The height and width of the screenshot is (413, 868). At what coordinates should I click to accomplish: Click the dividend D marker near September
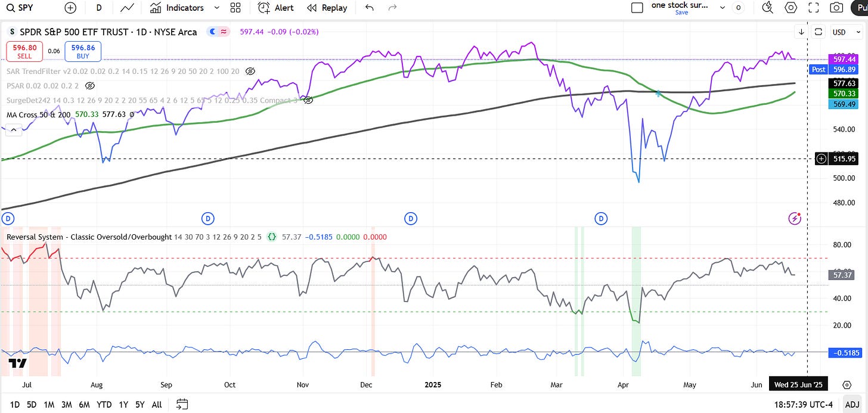(x=207, y=219)
